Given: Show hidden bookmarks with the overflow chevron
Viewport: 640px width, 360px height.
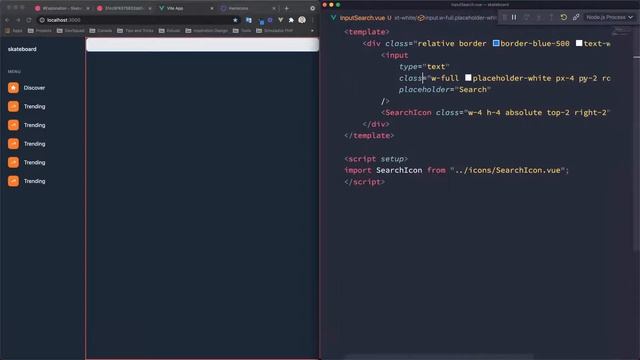Looking at the screenshot, I should [x=312, y=31].
